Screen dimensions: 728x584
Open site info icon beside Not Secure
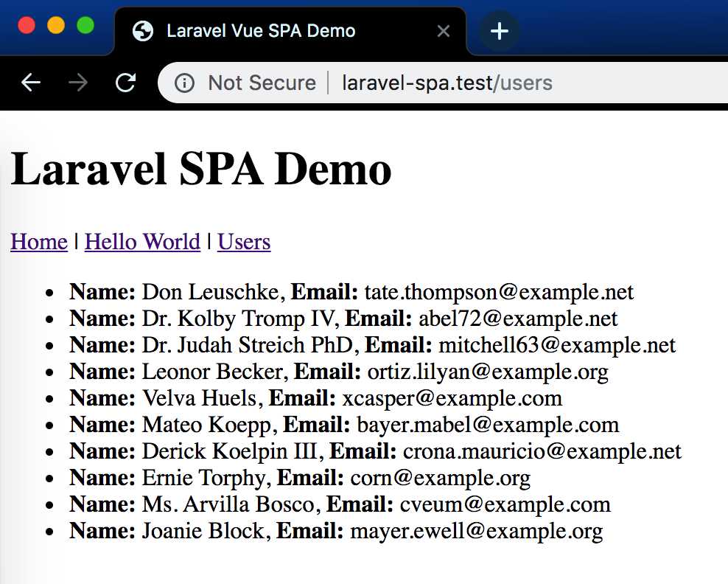pos(184,83)
